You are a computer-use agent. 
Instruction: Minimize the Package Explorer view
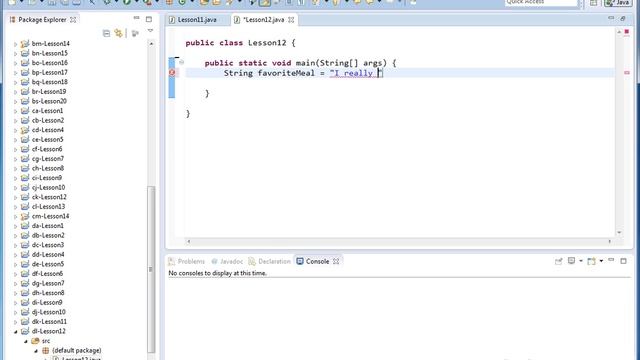tap(136, 18)
